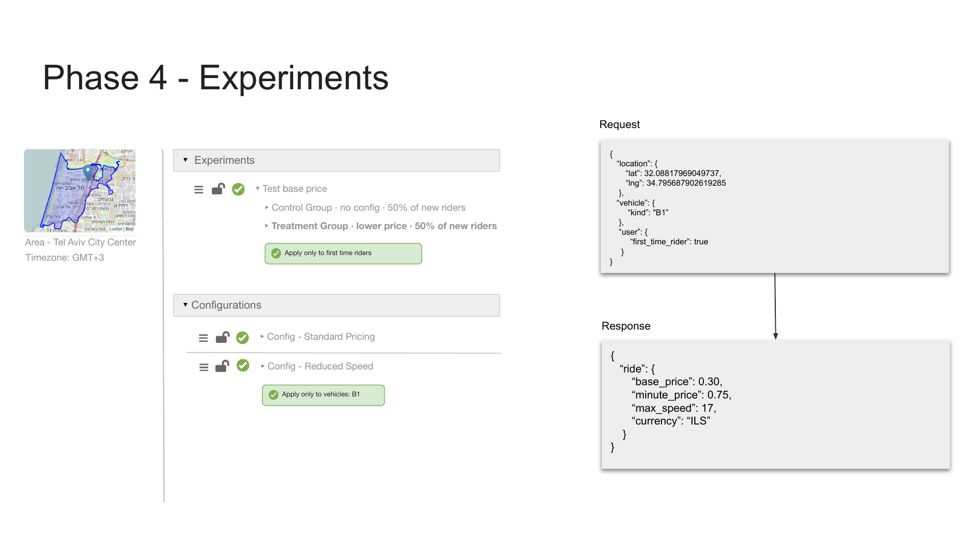The height and width of the screenshot is (551, 980).
Task: Toggle the green check beside Config - Standard Pricing
Action: (242, 338)
